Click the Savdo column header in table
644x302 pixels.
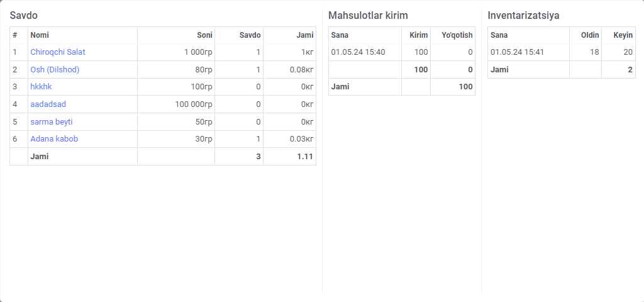coord(250,35)
